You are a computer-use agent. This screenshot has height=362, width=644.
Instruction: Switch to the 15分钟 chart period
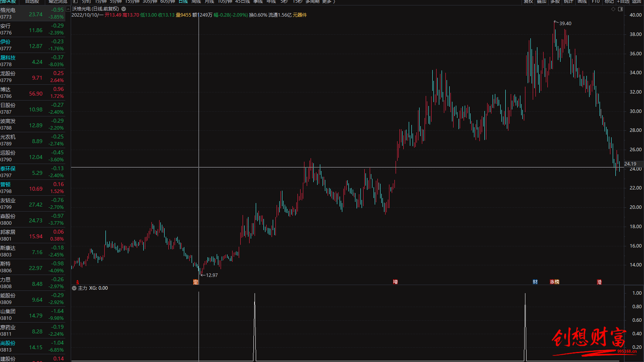132,2
